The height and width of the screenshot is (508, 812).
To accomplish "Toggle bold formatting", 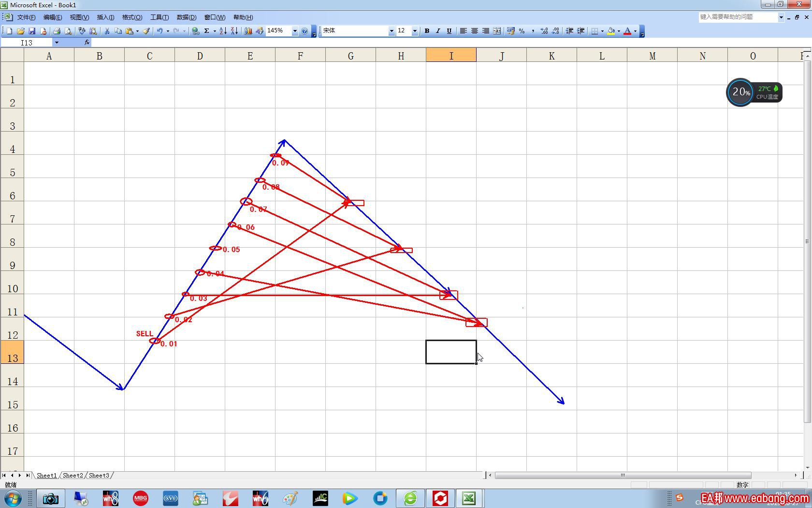I will tap(427, 31).
